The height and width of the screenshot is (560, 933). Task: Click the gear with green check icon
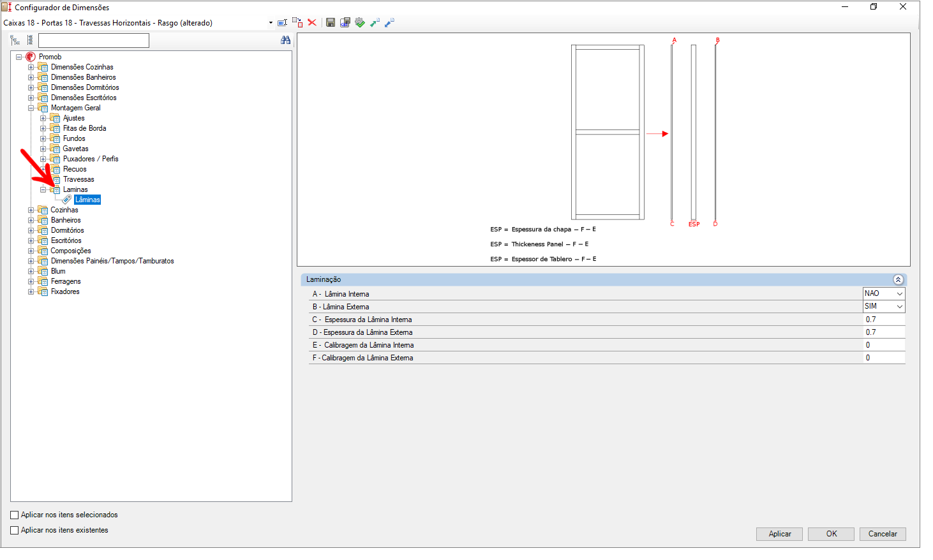pyautogui.click(x=360, y=22)
